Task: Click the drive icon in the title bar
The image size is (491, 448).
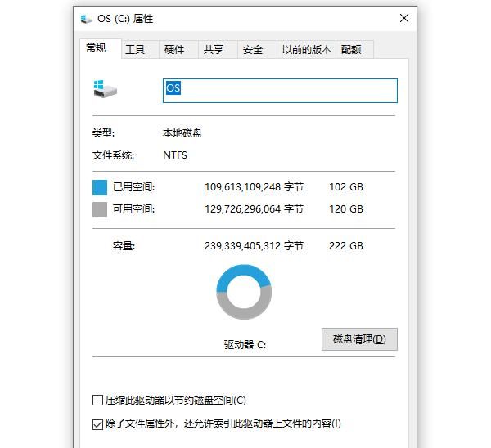Action: [x=87, y=19]
